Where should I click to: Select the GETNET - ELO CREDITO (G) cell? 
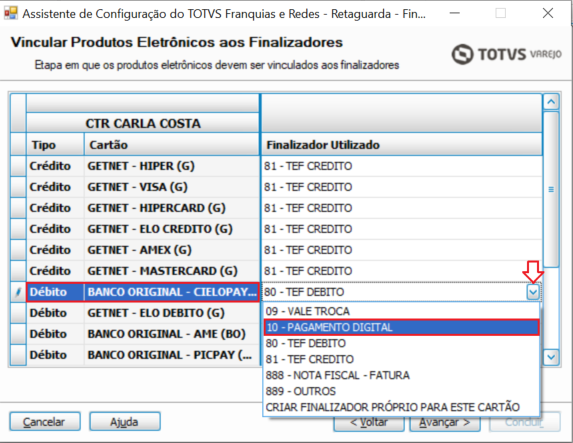click(x=172, y=229)
